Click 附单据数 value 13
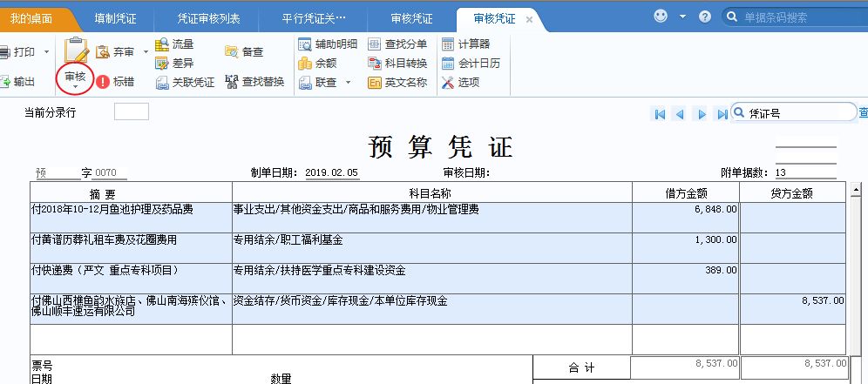868x384 pixels. 805,172
